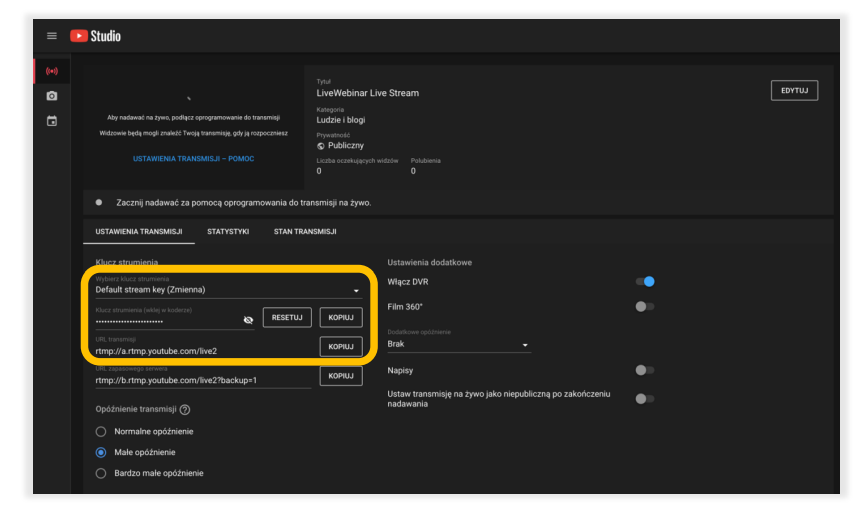
Task: Show stream key with the eye icon
Action: (x=248, y=320)
